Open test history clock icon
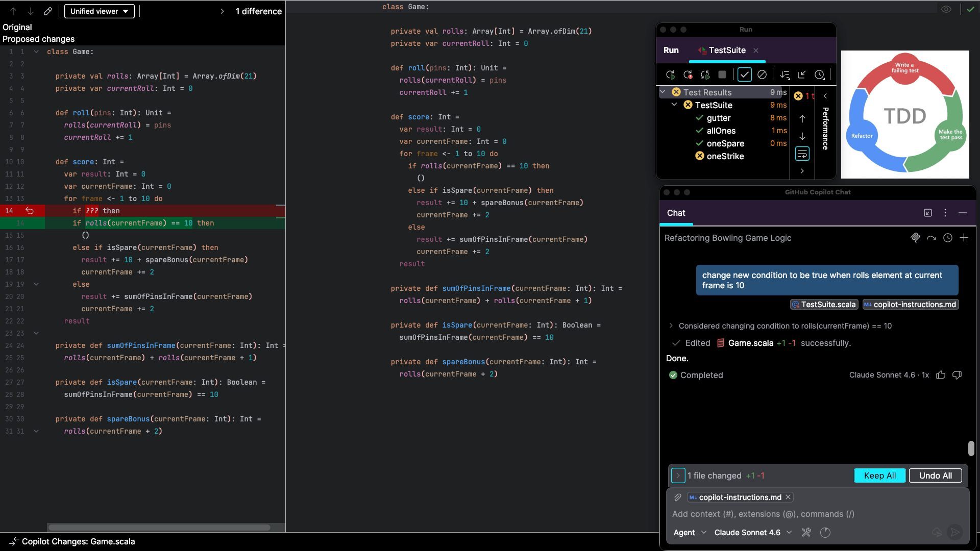Image resolution: width=980 pixels, height=551 pixels. pyautogui.click(x=819, y=75)
